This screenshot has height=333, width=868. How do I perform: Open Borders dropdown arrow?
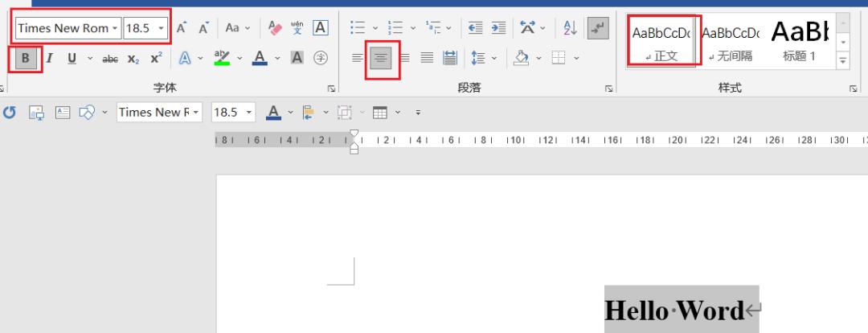(x=576, y=58)
